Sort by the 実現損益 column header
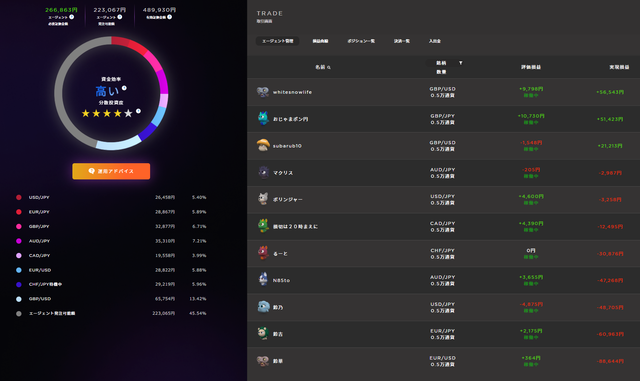The image size is (640, 381). [619, 67]
